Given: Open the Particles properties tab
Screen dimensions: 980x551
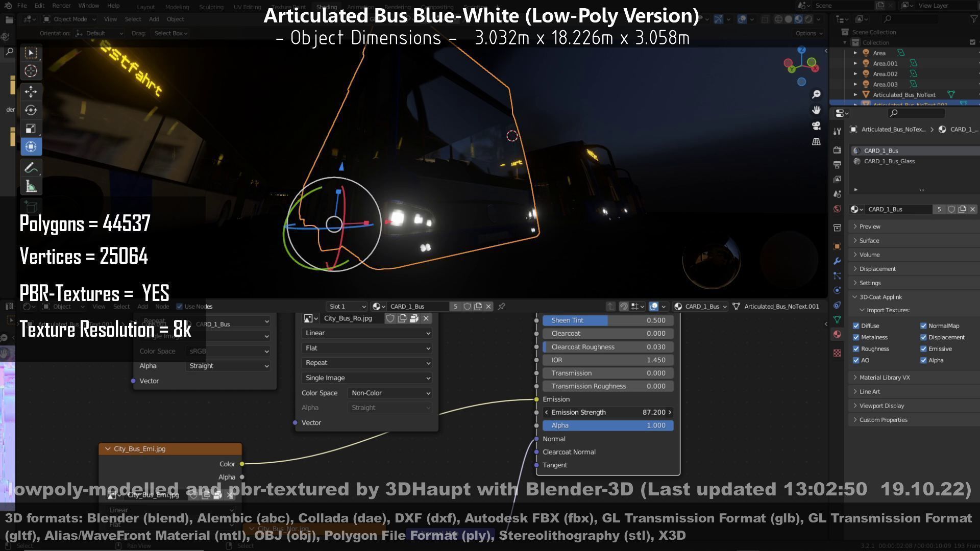Looking at the screenshot, I should (837, 276).
